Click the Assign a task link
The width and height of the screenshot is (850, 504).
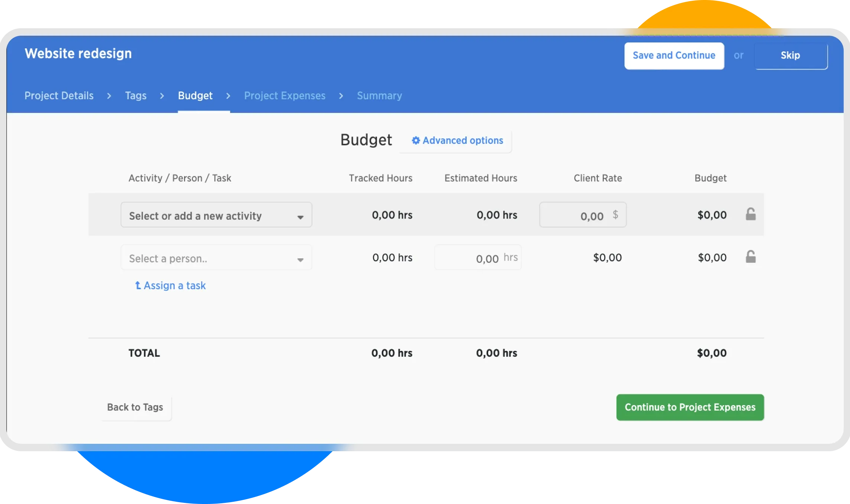(x=174, y=285)
